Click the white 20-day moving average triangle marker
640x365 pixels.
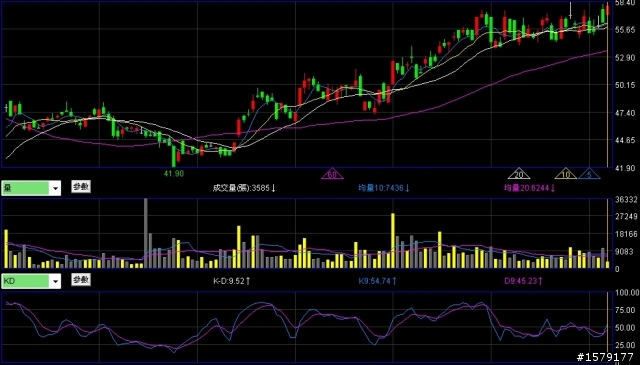tap(519, 174)
